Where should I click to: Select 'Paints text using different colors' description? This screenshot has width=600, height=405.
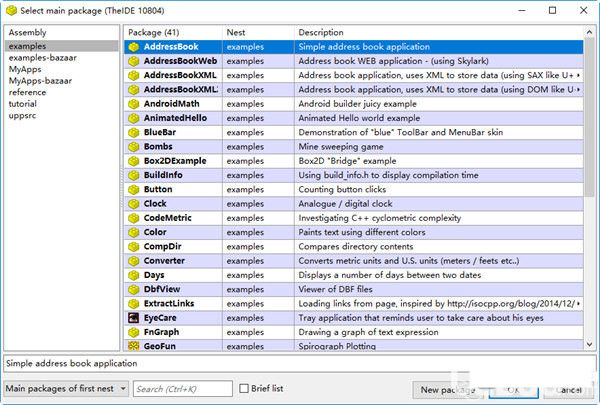point(362,232)
